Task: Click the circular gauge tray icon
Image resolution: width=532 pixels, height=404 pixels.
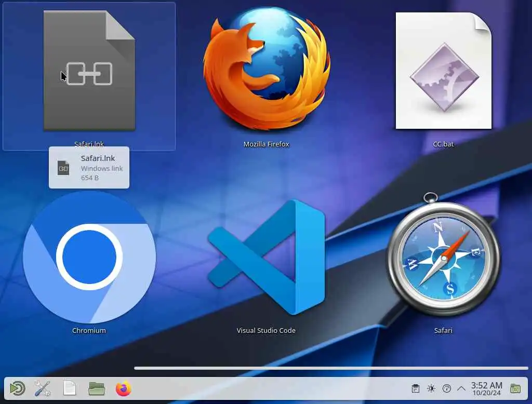Action: (x=447, y=388)
